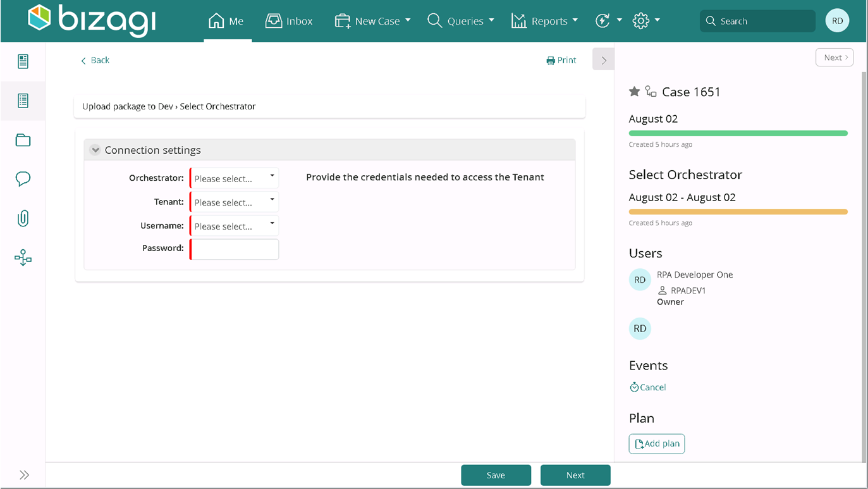Click the Bizagi logo

[x=92, y=20]
